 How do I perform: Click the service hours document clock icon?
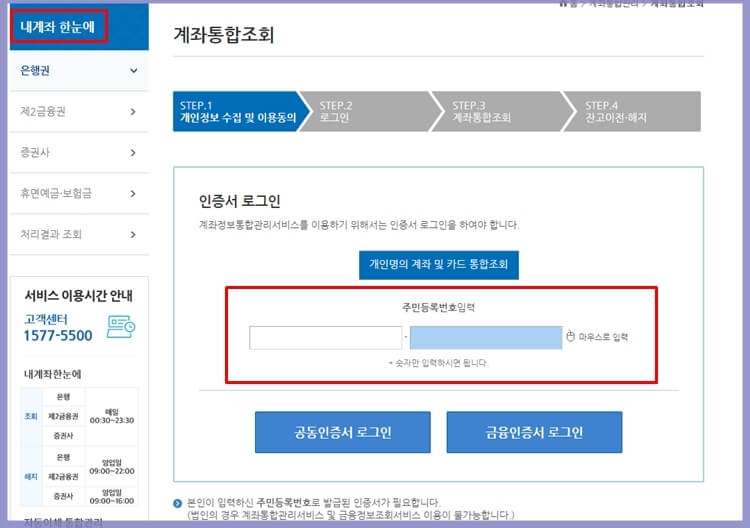121,327
